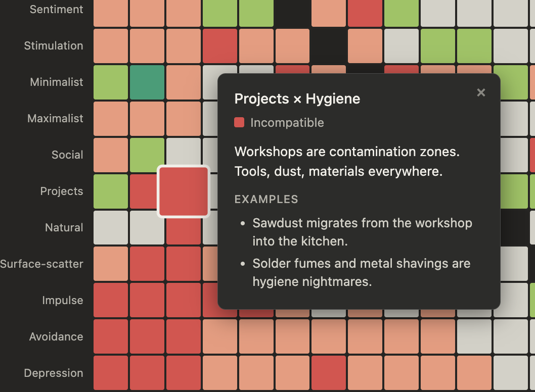Click first grey cell in Stimulation row
The height and width of the screenshot is (392, 535).
[402, 45]
